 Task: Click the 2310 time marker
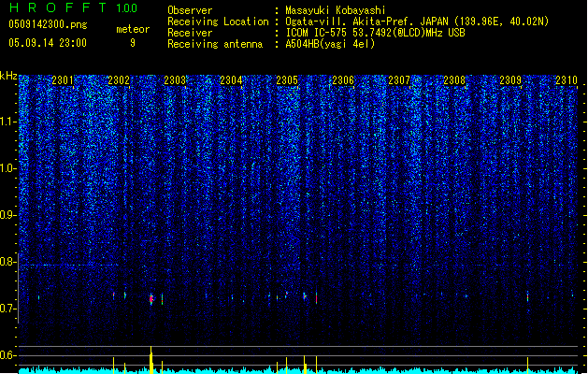(566, 80)
